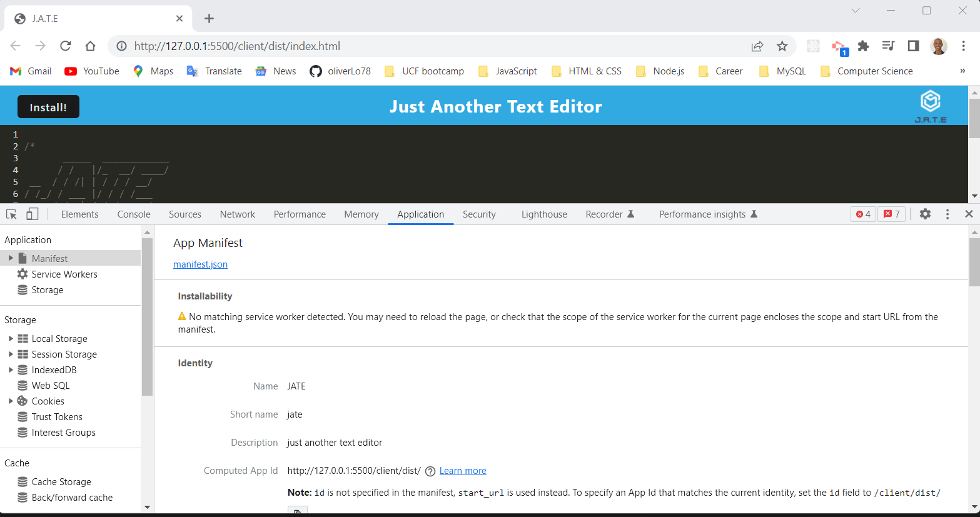Open DevTools settings with the gear icon
The width and height of the screenshot is (980, 517).
tap(925, 214)
